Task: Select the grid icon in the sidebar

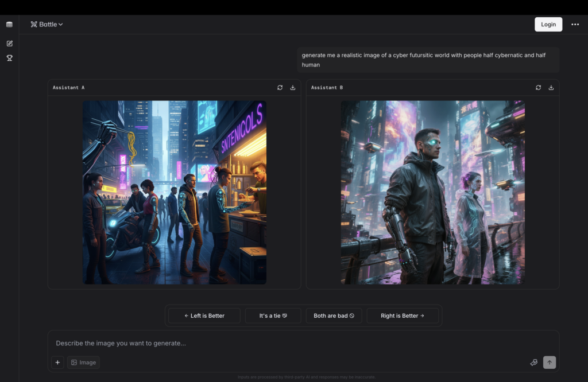Action: 9,24
